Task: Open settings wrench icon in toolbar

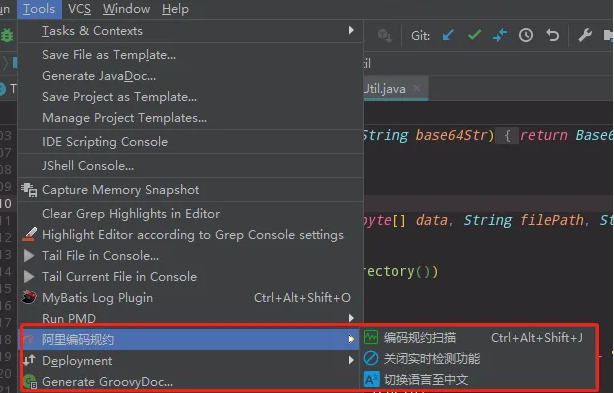Action: coord(584,36)
